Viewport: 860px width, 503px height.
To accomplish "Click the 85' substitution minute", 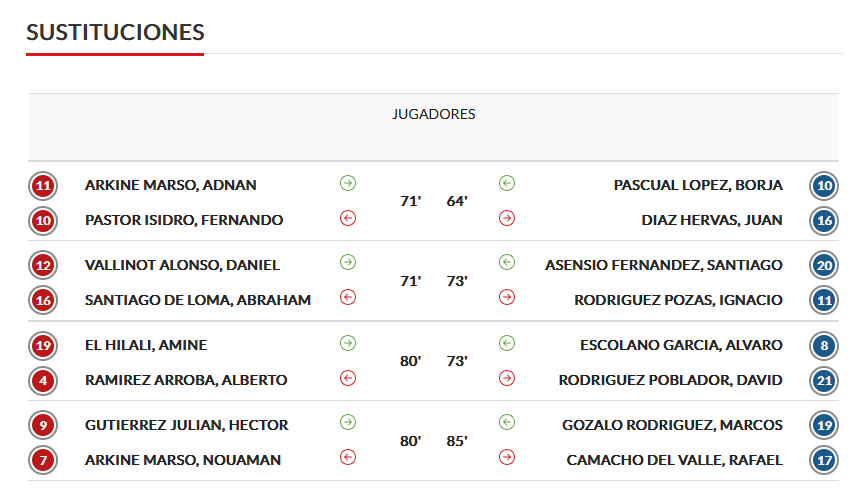I will pos(457,441).
